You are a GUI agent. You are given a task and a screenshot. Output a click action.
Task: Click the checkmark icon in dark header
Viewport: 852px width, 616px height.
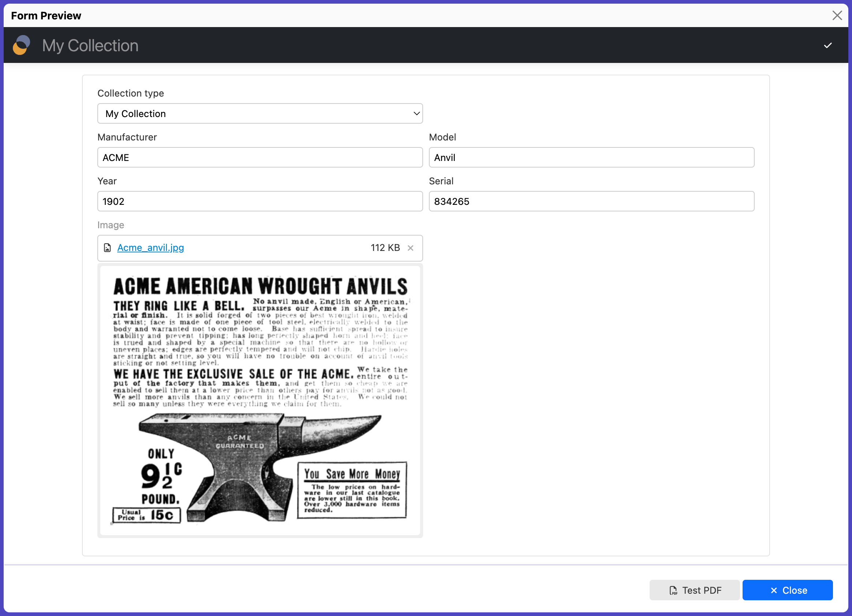coord(827,45)
